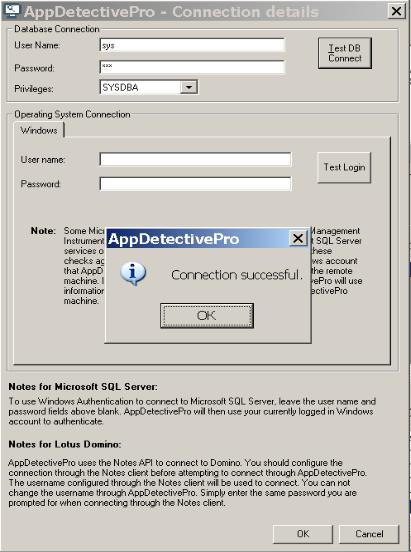This screenshot has height=552, width=411.
Task: Focus the database User Name field
Action: click(x=192, y=45)
